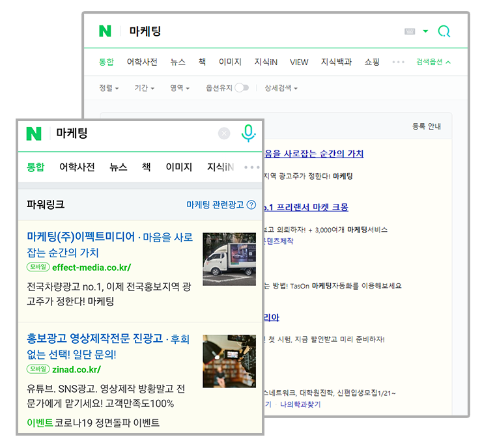Click the 등록 안내 link

click(x=427, y=126)
